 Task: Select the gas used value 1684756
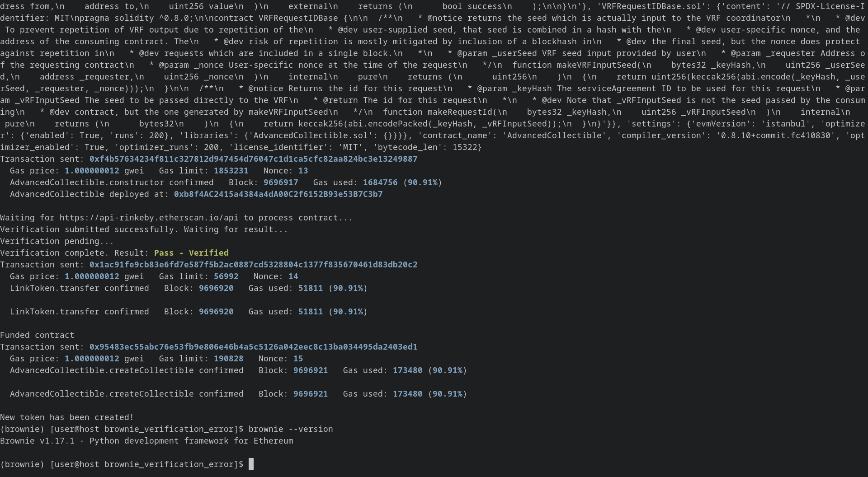click(380, 182)
